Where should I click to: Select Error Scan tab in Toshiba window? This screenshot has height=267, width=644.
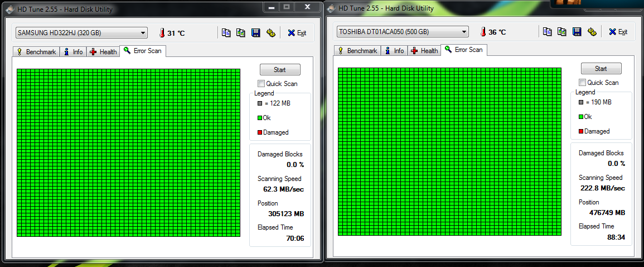[x=464, y=50]
